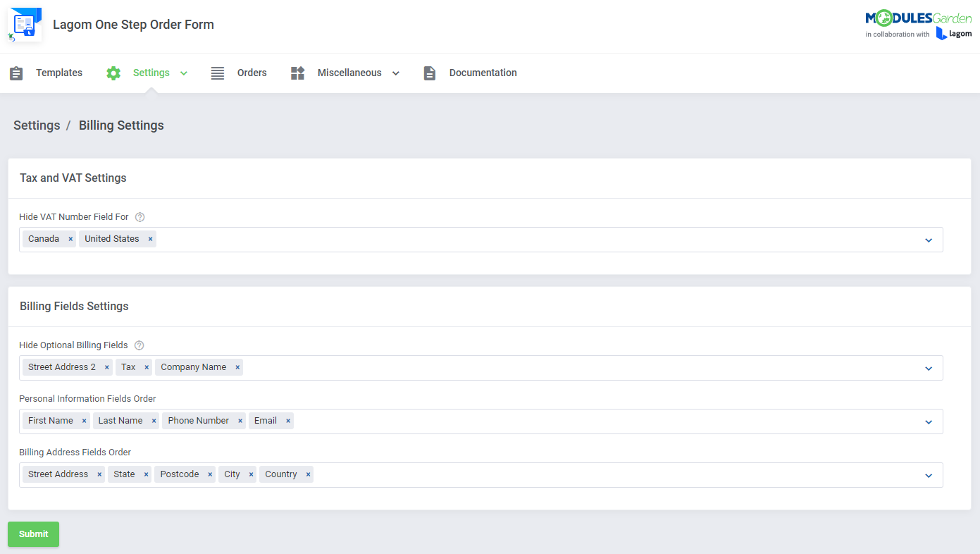Remove the Tax tag from hidden billing fields

(148, 367)
